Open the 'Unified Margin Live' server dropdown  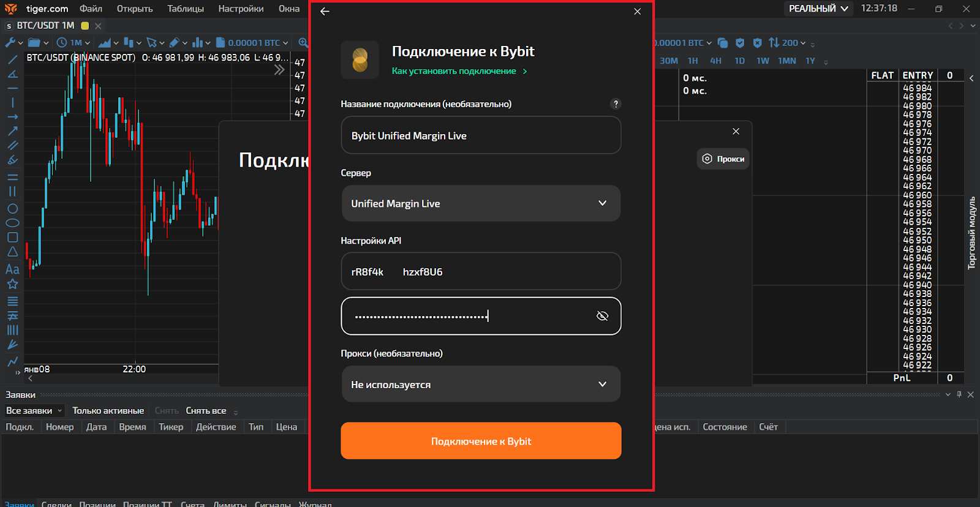(481, 203)
